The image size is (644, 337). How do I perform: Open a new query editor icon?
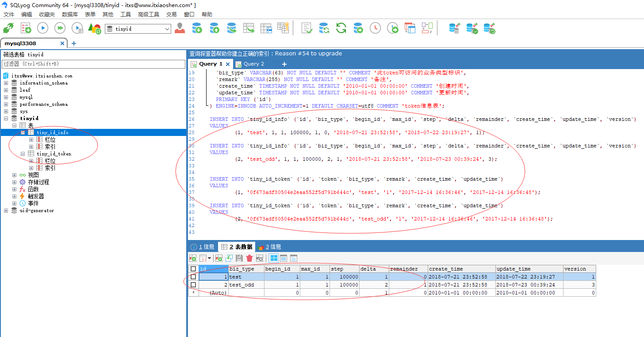point(26,28)
